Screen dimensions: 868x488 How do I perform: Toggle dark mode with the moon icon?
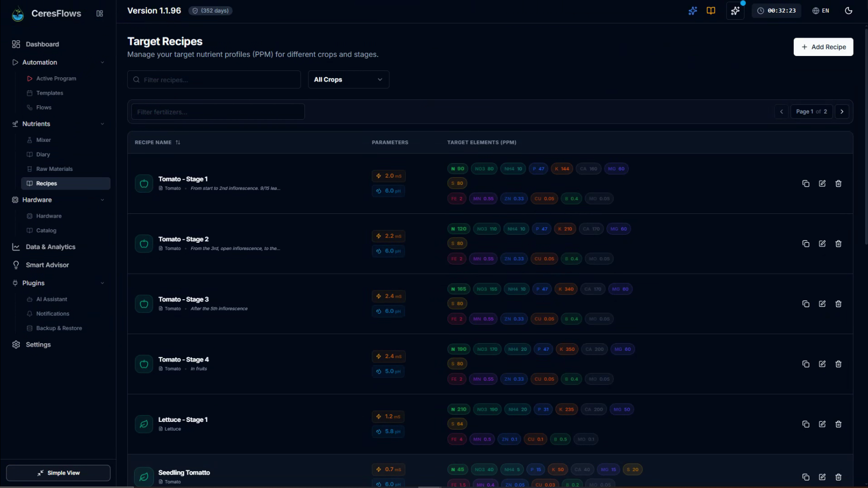coord(849,11)
